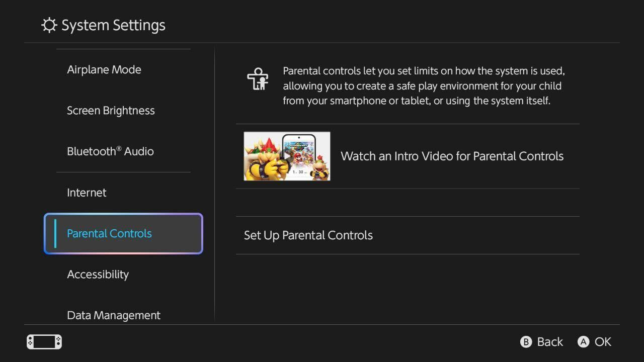Select the Mario Kart video preview image
The image size is (644, 362).
[x=286, y=156]
